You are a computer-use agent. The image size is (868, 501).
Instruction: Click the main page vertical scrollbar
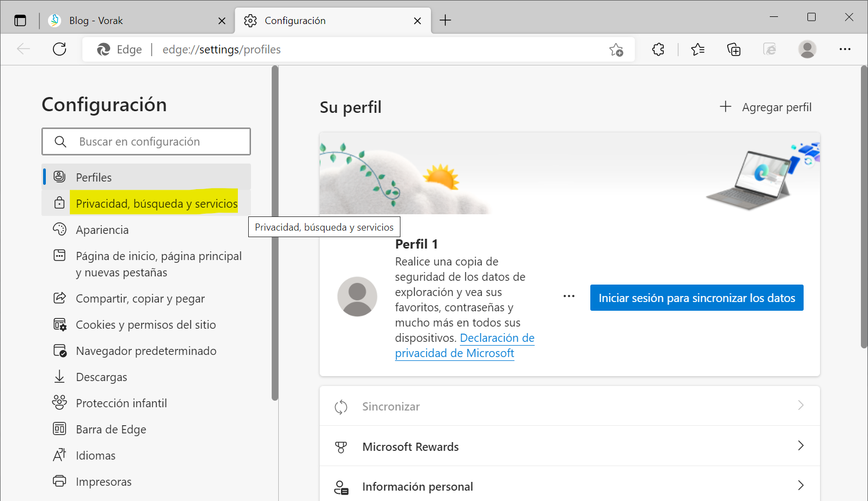pyautogui.click(x=864, y=207)
